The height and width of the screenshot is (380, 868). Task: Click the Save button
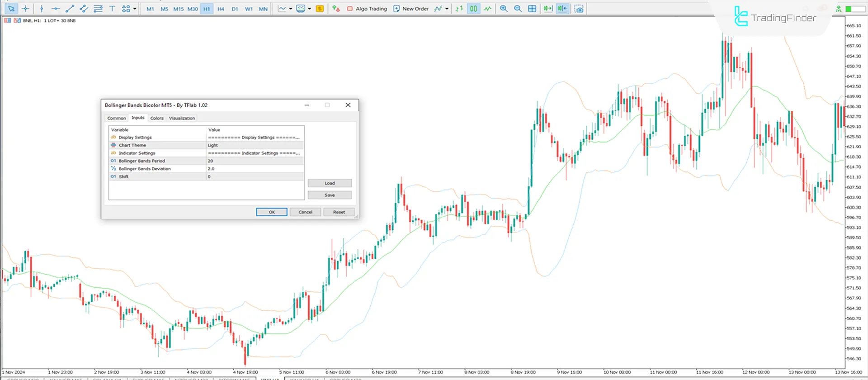click(x=330, y=195)
